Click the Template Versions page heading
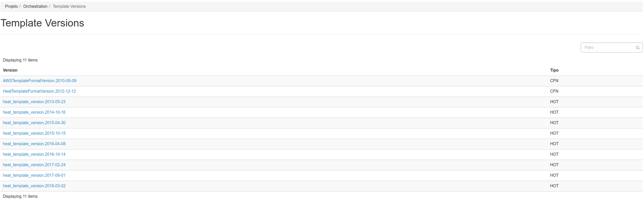The height and width of the screenshot is (204, 644). coord(42,23)
